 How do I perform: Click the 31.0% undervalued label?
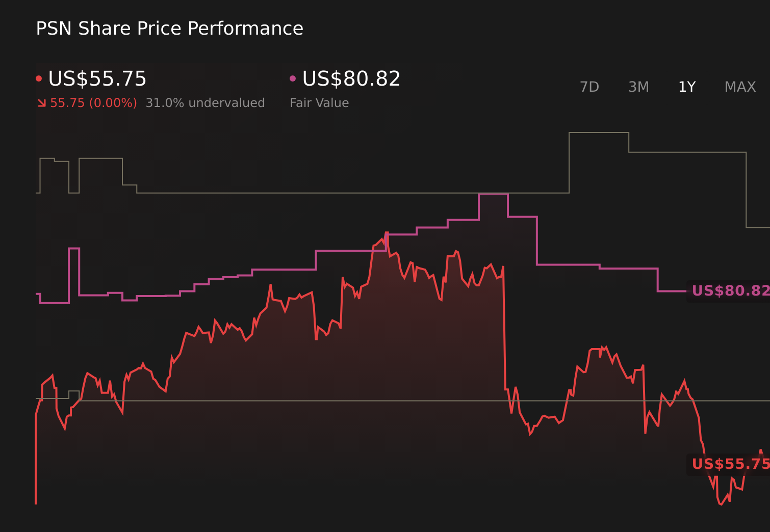click(206, 103)
